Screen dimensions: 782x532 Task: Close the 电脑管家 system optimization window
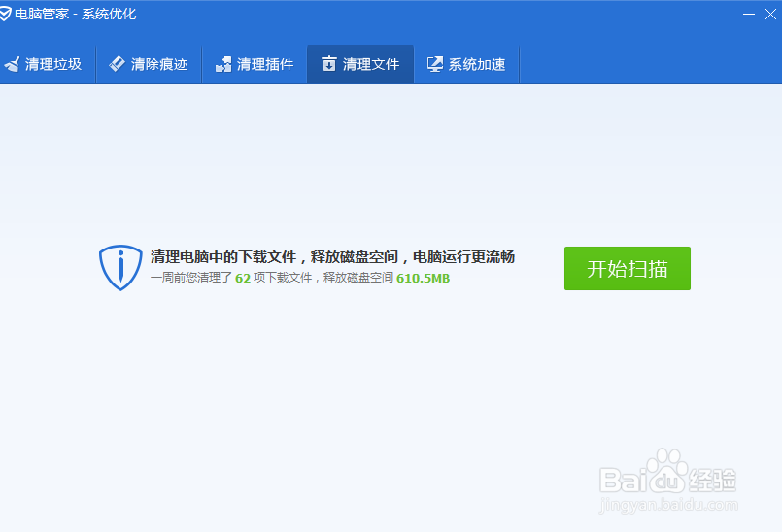(x=770, y=14)
